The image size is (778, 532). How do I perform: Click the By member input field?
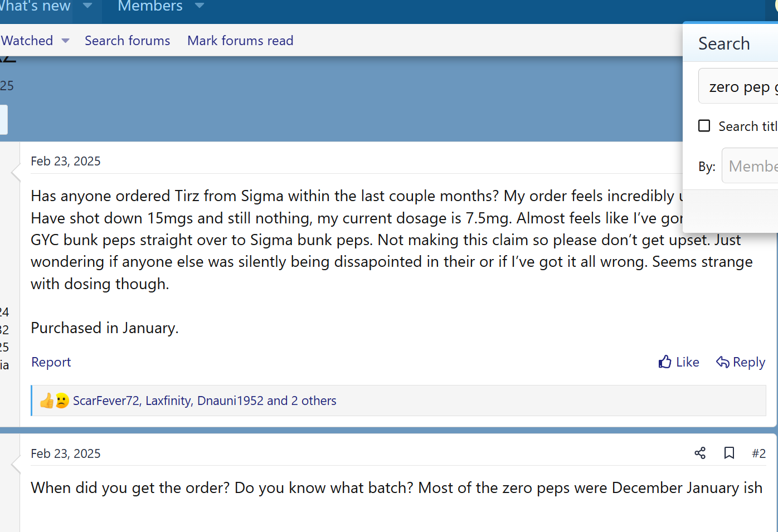tap(750, 166)
